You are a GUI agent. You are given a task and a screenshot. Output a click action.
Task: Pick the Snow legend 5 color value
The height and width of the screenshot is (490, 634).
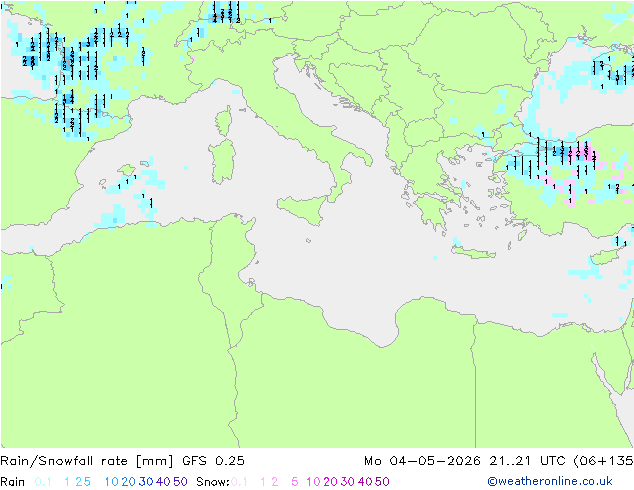[x=295, y=482]
